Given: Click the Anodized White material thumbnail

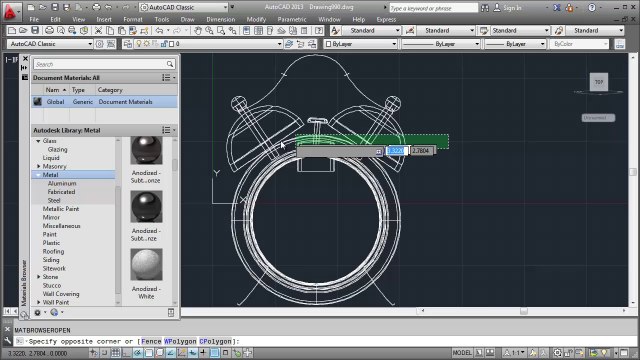Looking at the screenshot, I should coord(146,264).
